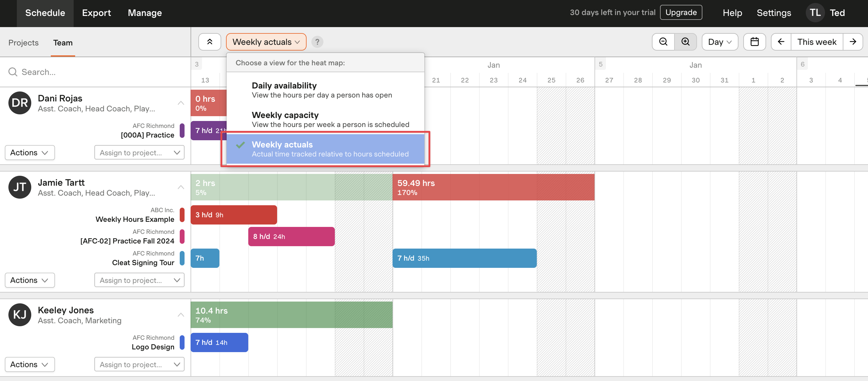Image resolution: width=868 pixels, height=381 pixels.
Task: Click the Keeley Jones name
Action: (x=66, y=310)
